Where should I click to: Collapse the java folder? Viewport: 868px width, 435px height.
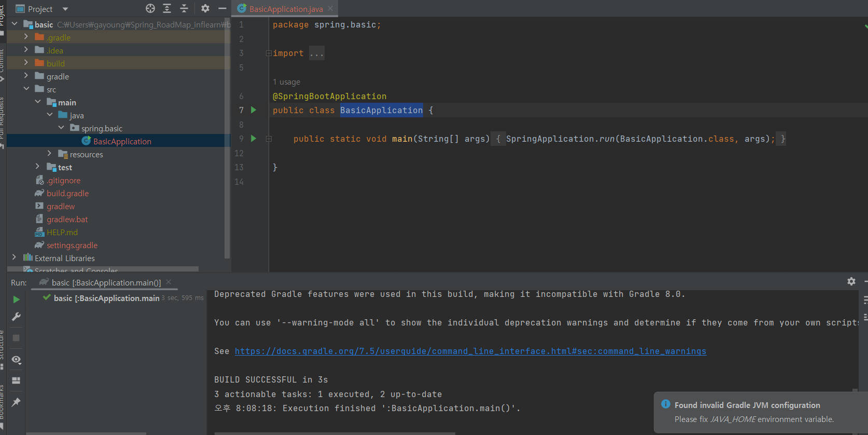[50, 115]
